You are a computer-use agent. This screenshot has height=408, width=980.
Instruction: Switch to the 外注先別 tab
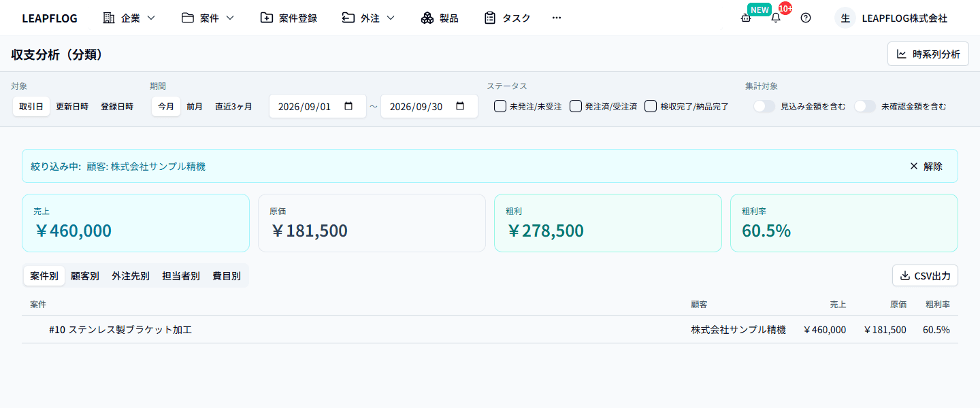(131, 275)
